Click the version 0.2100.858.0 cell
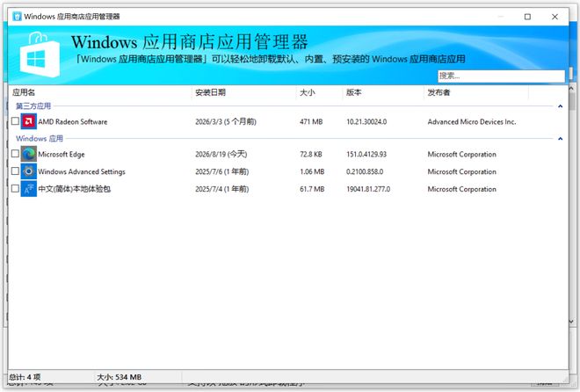Image resolution: width=580 pixels, height=392 pixels. click(365, 171)
